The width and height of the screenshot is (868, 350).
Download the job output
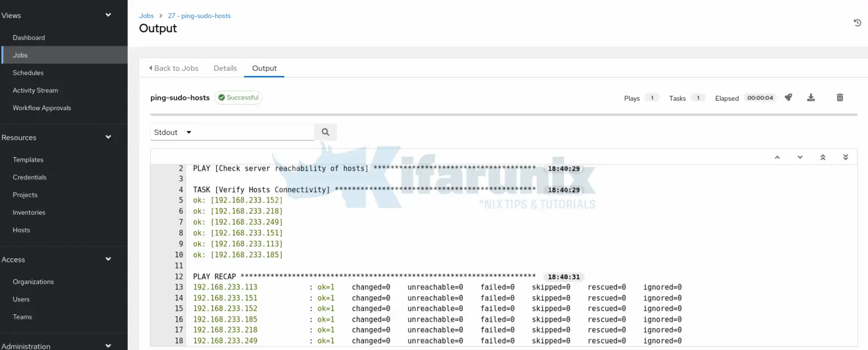811,97
